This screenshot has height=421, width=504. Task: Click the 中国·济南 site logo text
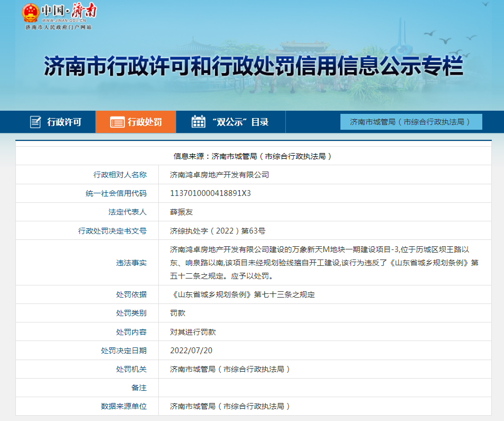(x=69, y=11)
